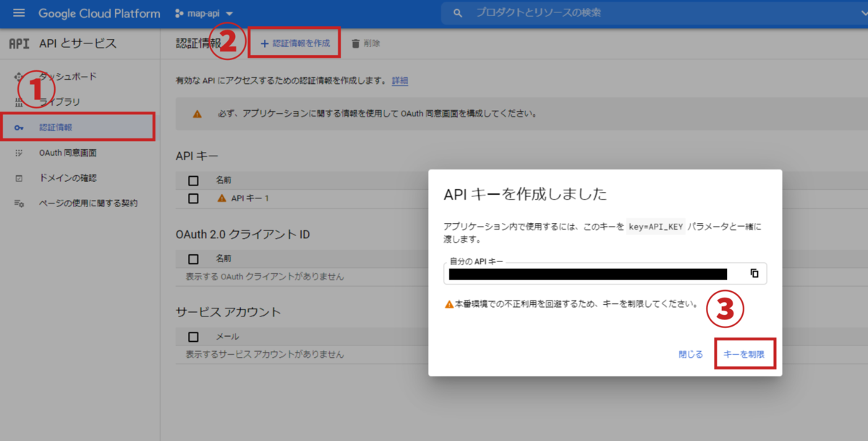This screenshot has height=441, width=868.
Task: Click 閉じる to dismiss the dialog
Action: 691,355
